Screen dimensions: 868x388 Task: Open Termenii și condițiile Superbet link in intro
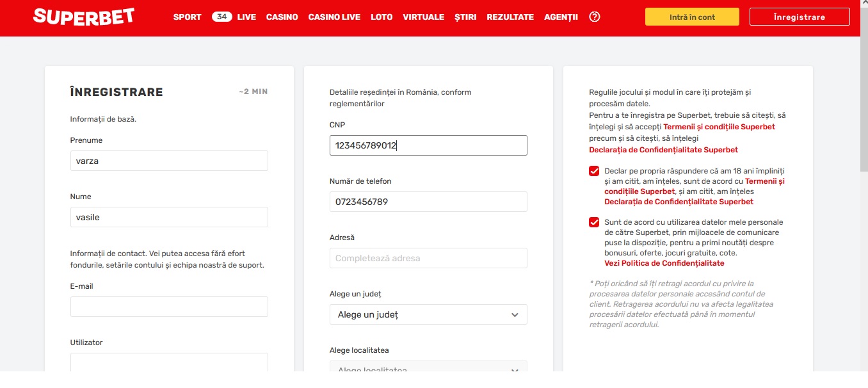click(x=719, y=127)
